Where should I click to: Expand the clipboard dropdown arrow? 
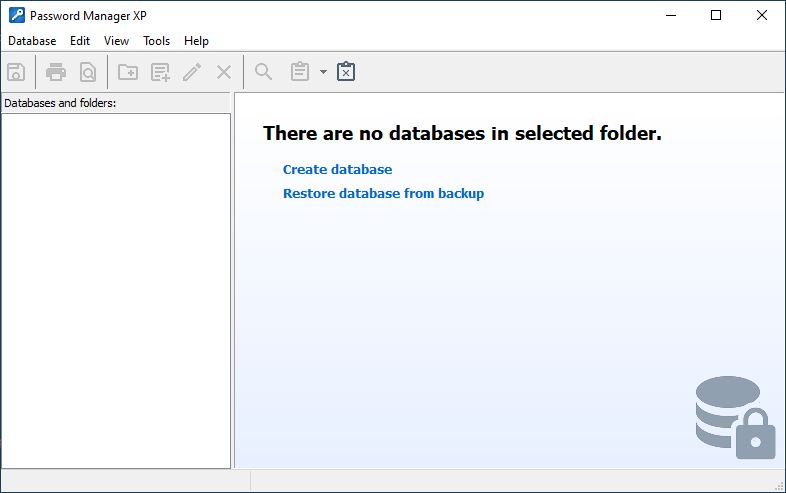tap(323, 72)
